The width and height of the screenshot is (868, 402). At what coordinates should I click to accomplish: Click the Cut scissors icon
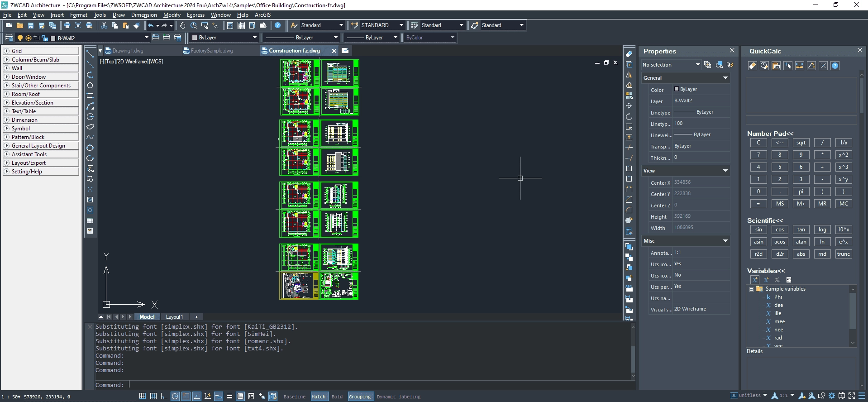(104, 25)
